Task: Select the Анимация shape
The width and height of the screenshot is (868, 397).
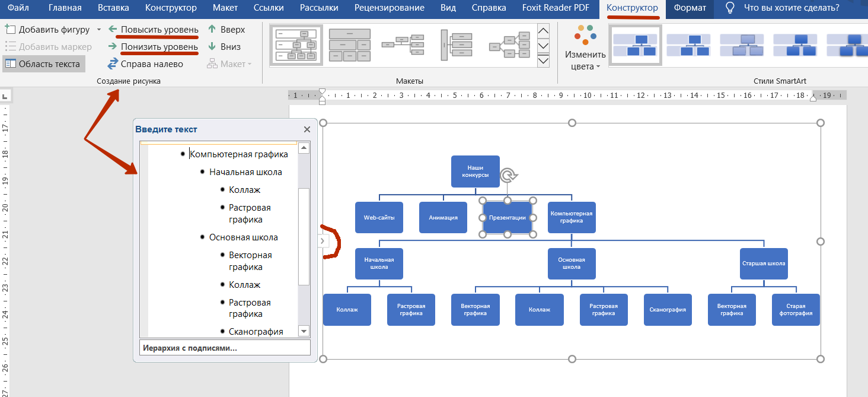Action: point(443,217)
